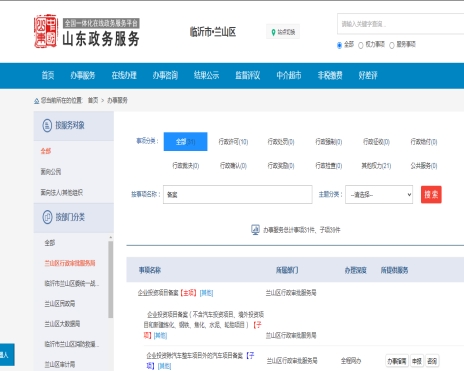464x371 pixels.
Task: Click the 申报 button
Action: (x=417, y=361)
